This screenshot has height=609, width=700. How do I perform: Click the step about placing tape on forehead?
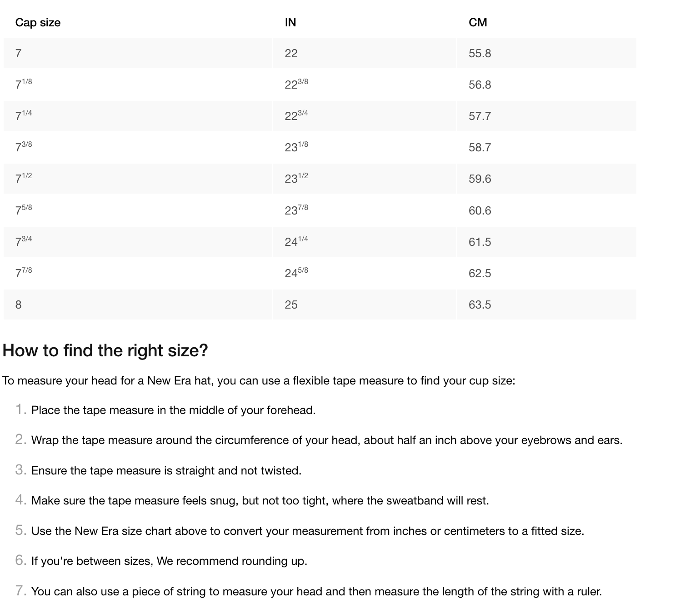coord(173,410)
